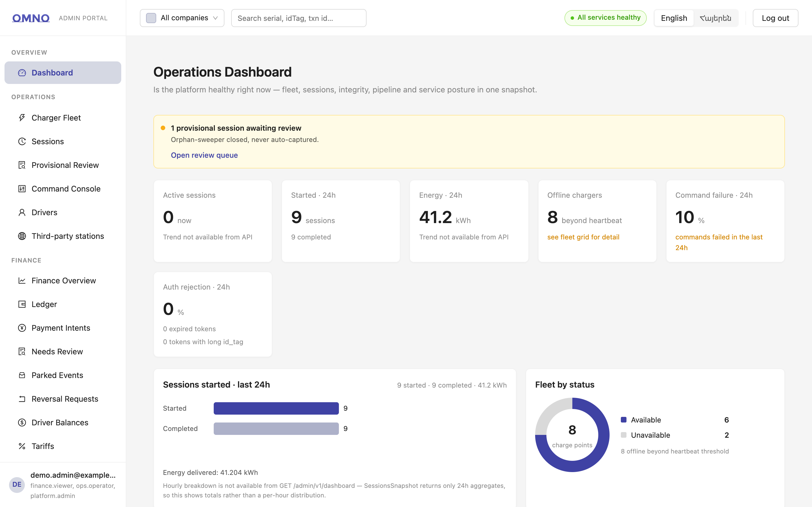
Task: Switch language to Armenian (Հայերեն)
Action: (x=715, y=18)
